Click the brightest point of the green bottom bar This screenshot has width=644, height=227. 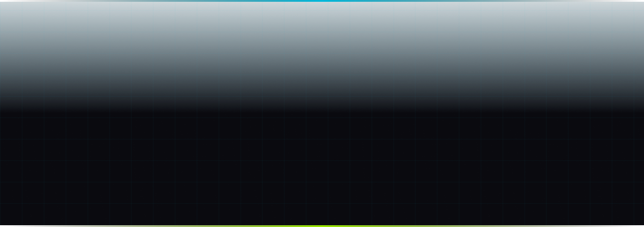322,226
